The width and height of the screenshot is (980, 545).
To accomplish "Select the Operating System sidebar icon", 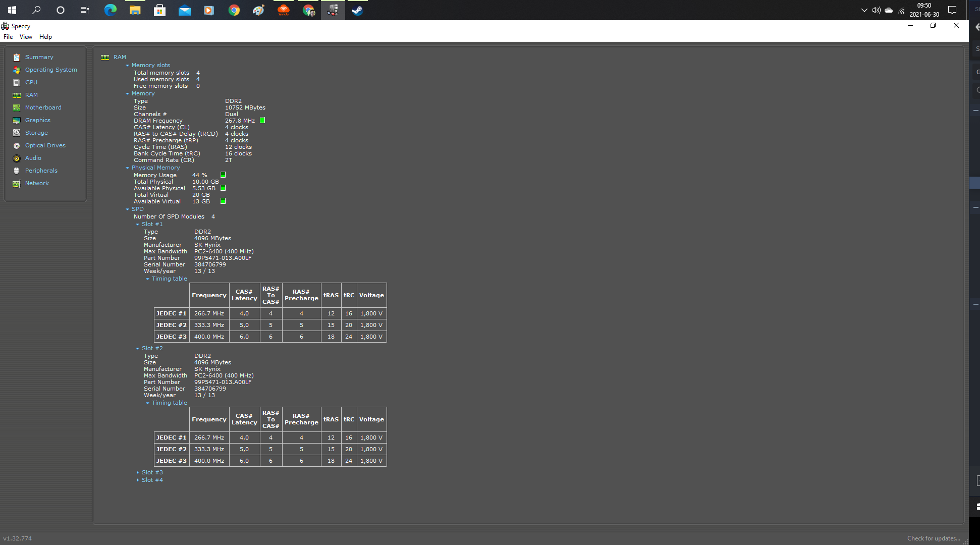I will (x=17, y=70).
